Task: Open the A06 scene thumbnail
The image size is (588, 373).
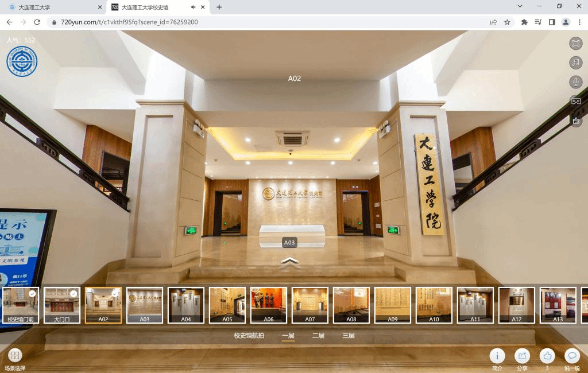Action: 269,305
